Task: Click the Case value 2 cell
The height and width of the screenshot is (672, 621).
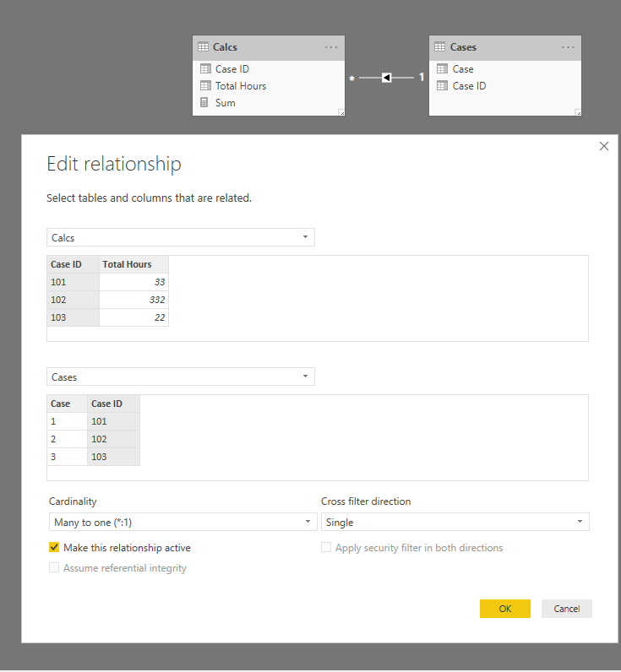Action: [x=68, y=439]
